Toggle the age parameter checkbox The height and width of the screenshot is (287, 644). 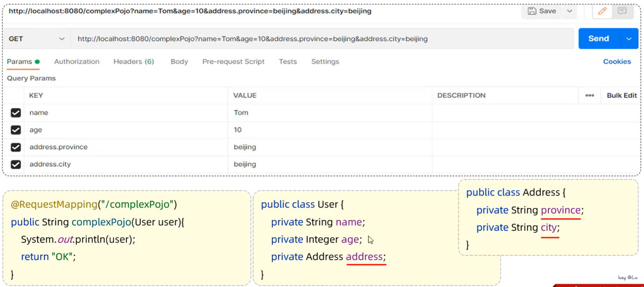click(x=16, y=130)
